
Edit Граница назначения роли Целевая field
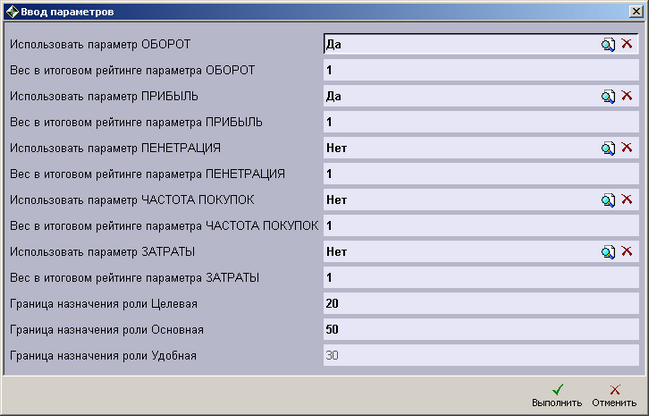pyautogui.click(x=481, y=304)
